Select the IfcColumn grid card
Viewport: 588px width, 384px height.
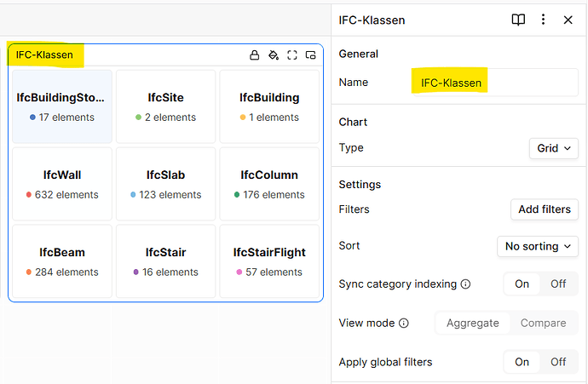click(269, 184)
